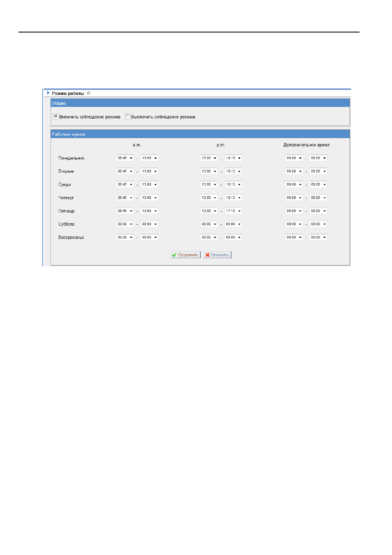The image size is (392, 555).
Task: Click the Дополнительное время column label
Action: 306,145
